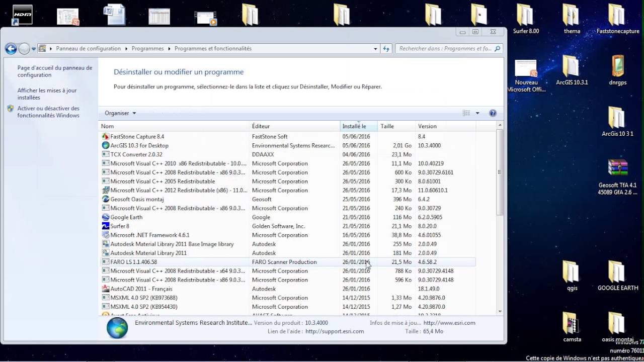Click the Back navigation arrow button
The width and height of the screenshot is (644, 362).
point(11,49)
